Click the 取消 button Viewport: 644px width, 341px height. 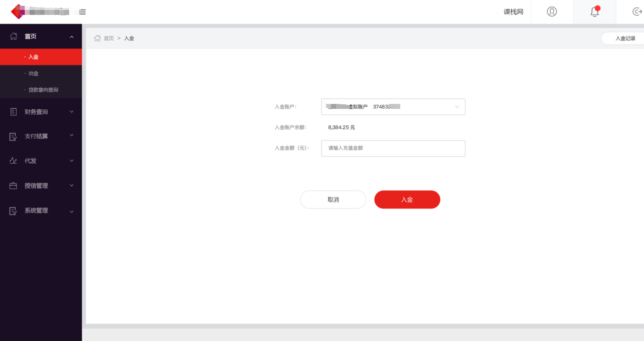(333, 200)
